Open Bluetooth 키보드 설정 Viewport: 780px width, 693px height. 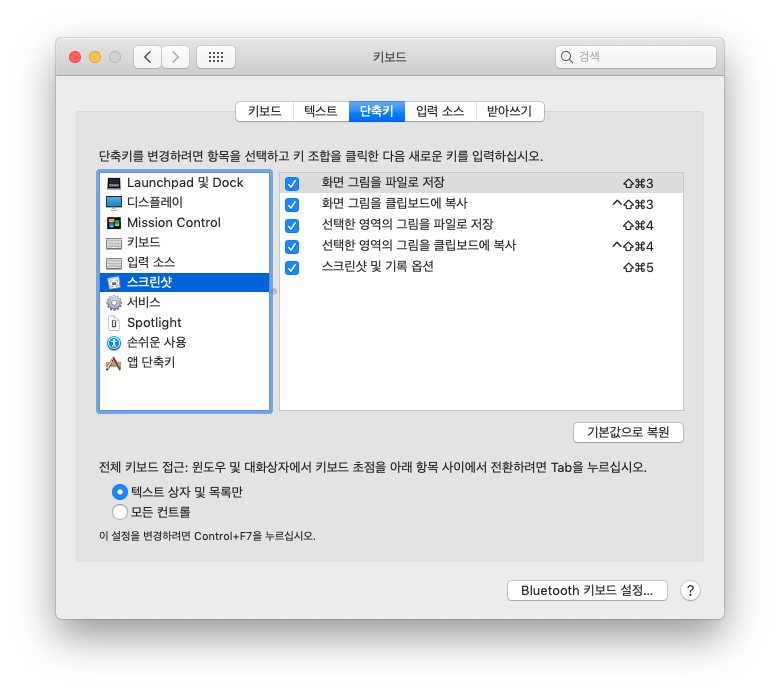[587, 591]
